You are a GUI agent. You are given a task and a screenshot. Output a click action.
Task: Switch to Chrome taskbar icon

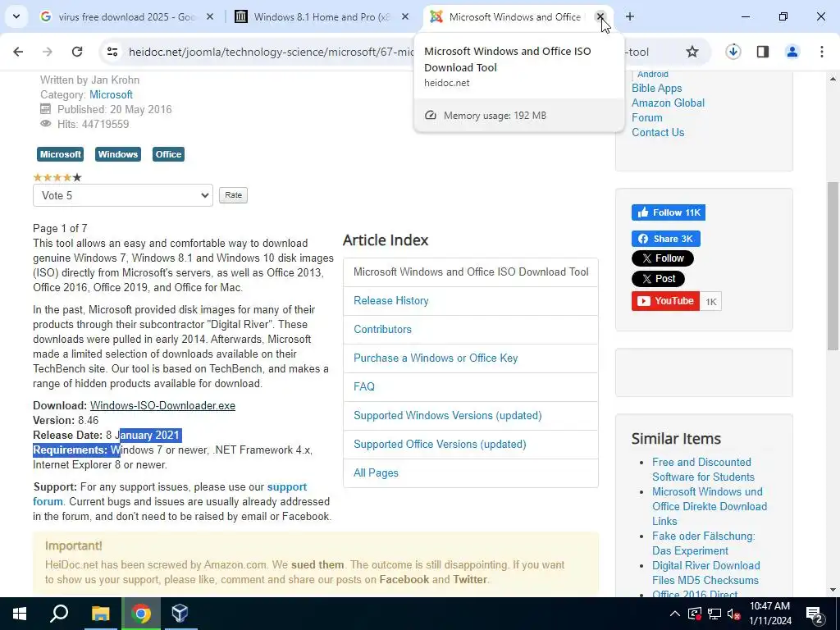(x=141, y=614)
